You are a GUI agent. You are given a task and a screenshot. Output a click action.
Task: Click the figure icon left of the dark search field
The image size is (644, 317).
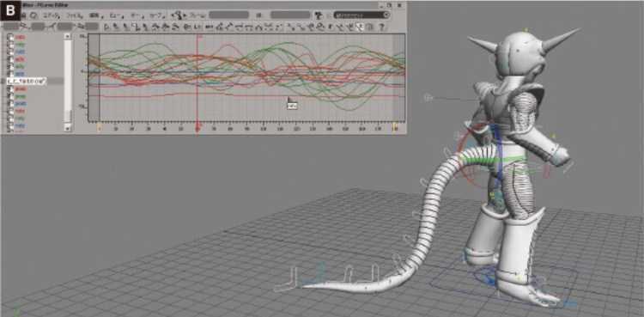(319, 15)
